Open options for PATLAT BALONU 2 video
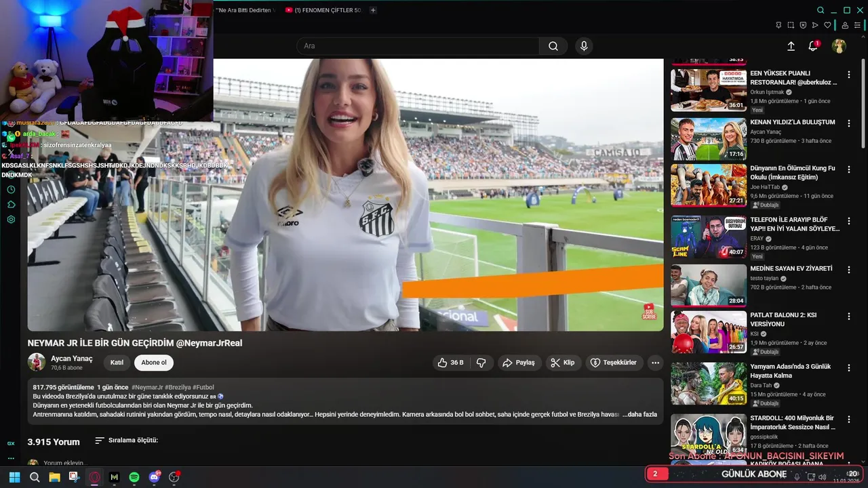The height and width of the screenshot is (488, 868). click(849, 317)
